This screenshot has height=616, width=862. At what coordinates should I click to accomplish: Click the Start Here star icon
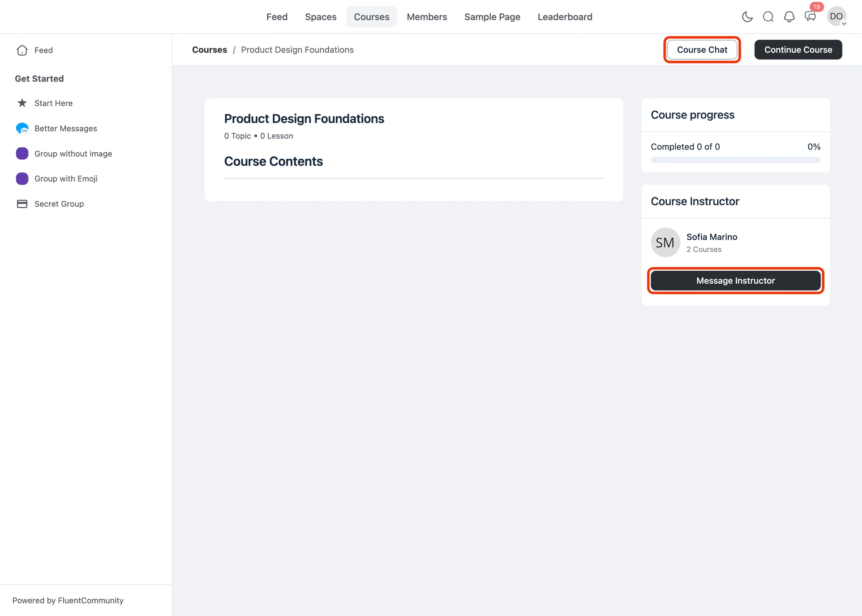point(22,103)
